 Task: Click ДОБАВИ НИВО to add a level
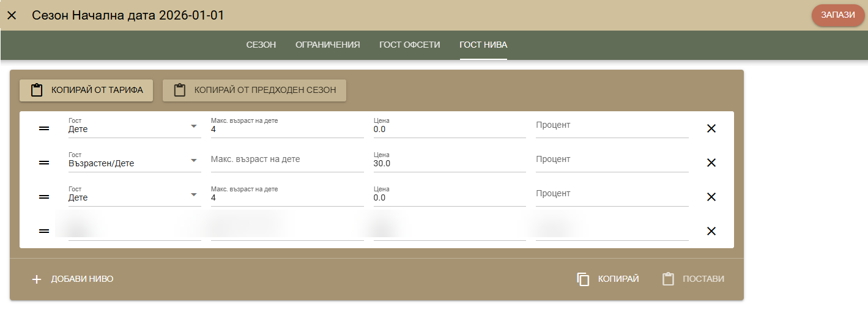[x=72, y=279]
